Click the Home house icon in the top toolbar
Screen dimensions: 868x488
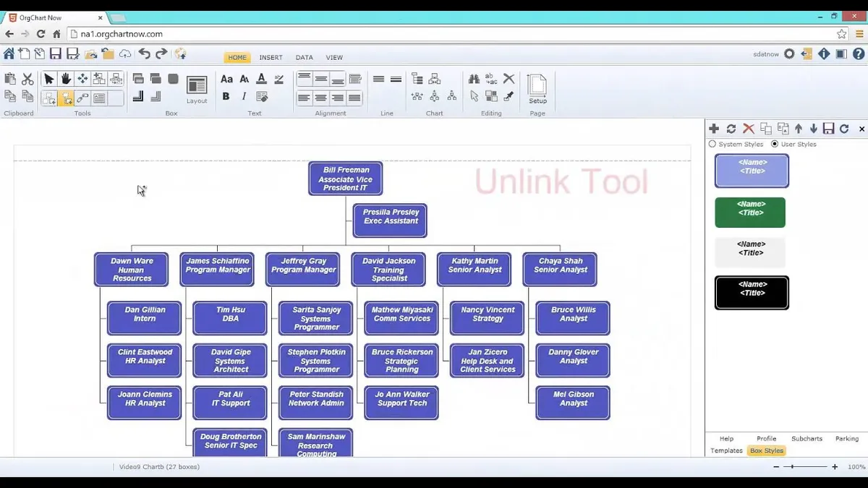click(9, 53)
